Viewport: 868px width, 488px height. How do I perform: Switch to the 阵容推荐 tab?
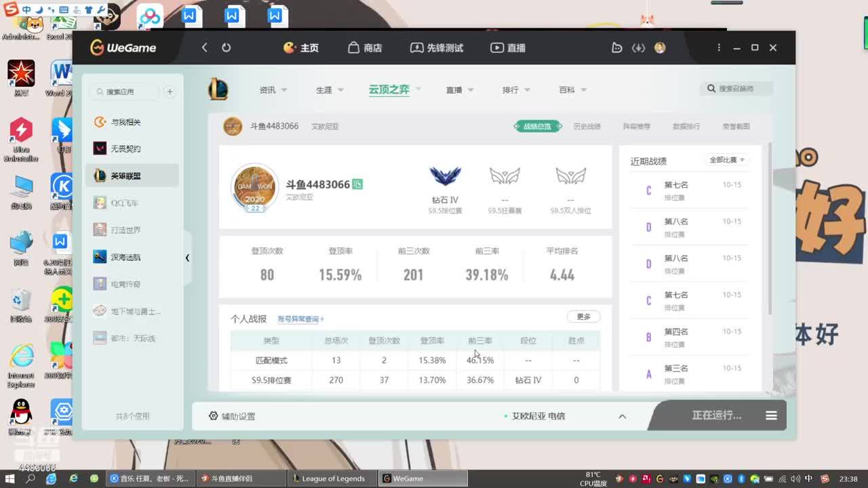[x=637, y=126]
